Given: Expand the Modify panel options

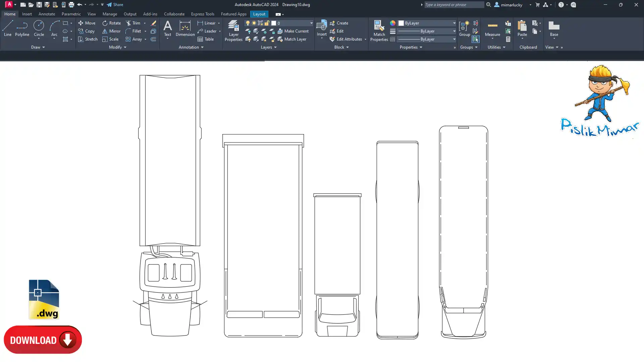Looking at the screenshot, I should click(117, 47).
